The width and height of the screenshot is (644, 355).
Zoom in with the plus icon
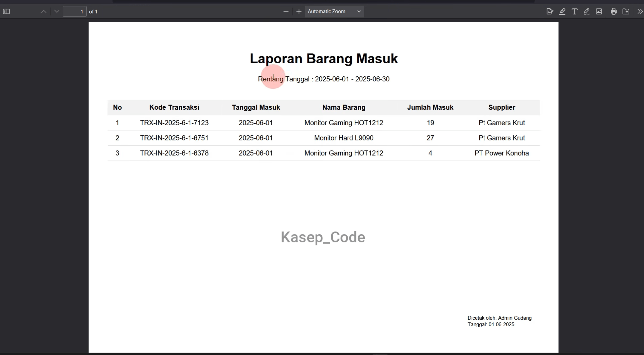pyautogui.click(x=299, y=12)
